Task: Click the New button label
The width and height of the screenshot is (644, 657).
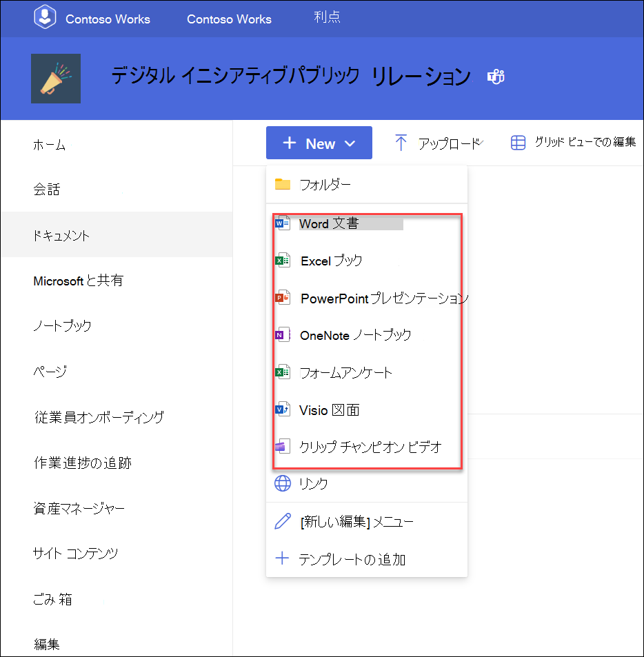Action: pyautogui.click(x=321, y=143)
